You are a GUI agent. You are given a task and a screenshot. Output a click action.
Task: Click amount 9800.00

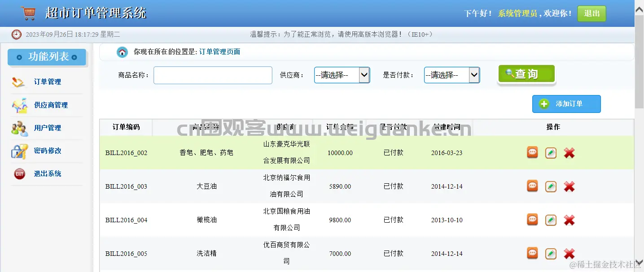(x=340, y=220)
